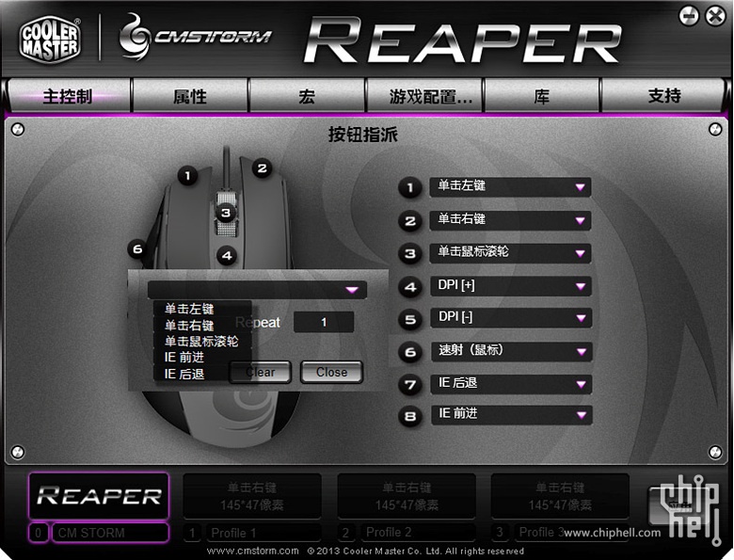Open the 宏 macro tab

[307, 96]
